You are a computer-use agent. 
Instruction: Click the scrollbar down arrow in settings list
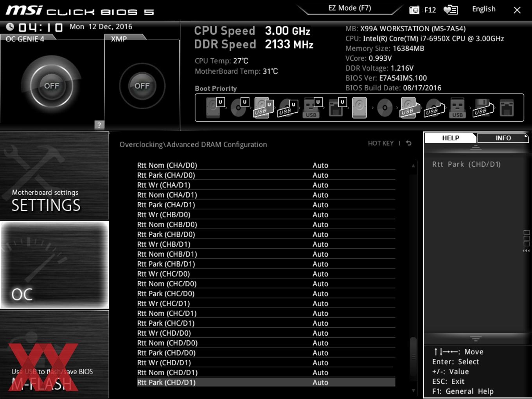click(x=413, y=390)
